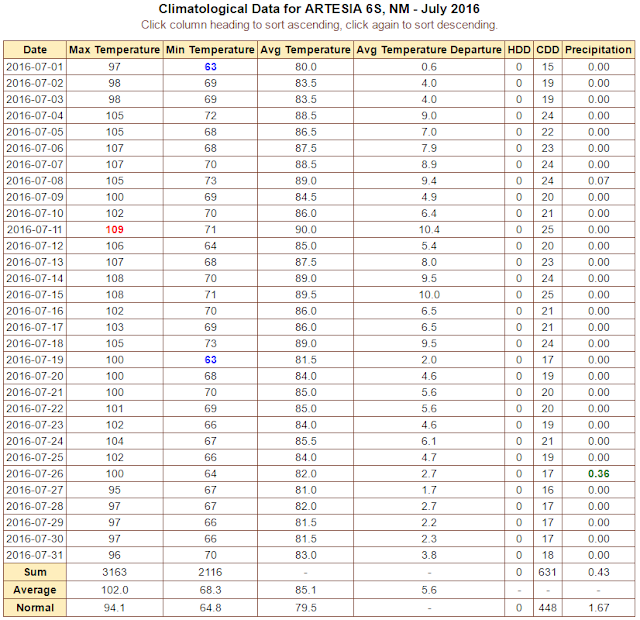Viewport: 640px width, 620px height.
Task: Select the 1.7 departure on 2016-07-27
Action: click(x=429, y=490)
